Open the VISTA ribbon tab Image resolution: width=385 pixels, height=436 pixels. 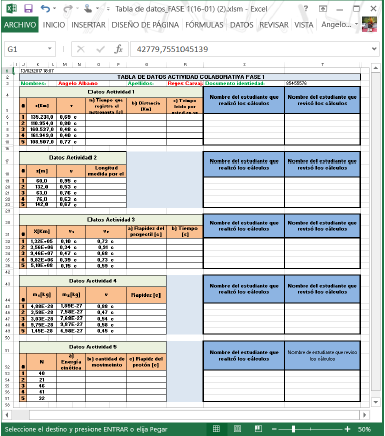tap(304, 25)
